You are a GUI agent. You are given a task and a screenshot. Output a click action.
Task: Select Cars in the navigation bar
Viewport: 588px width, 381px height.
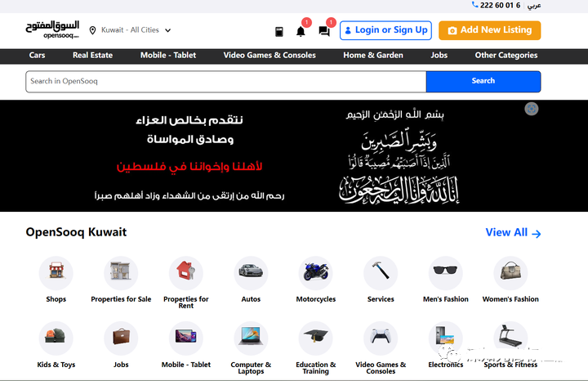[x=37, y=55]
